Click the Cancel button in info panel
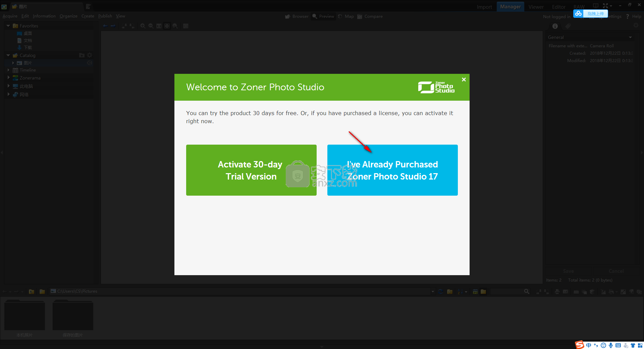This screenshot has height=349, width=644. (616, 271)
